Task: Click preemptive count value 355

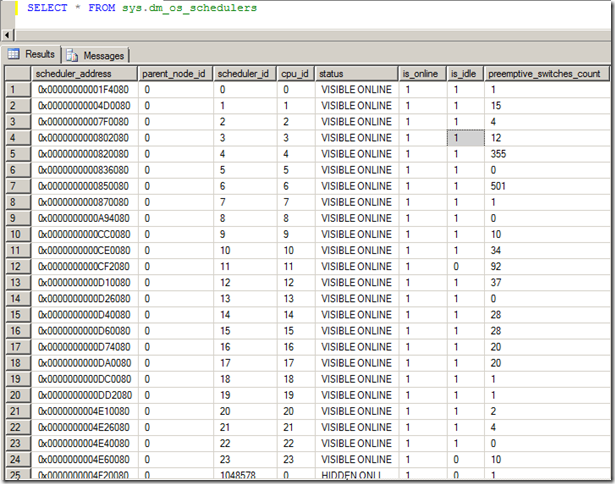Action: 547,154
